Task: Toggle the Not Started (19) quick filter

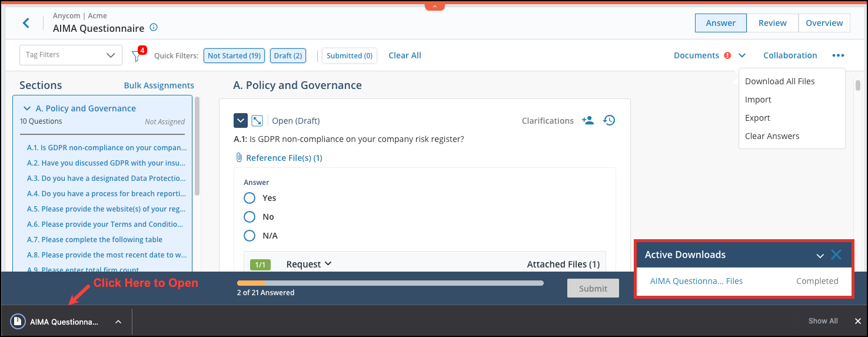Action: pyautogui.click(x=234, y=55)
